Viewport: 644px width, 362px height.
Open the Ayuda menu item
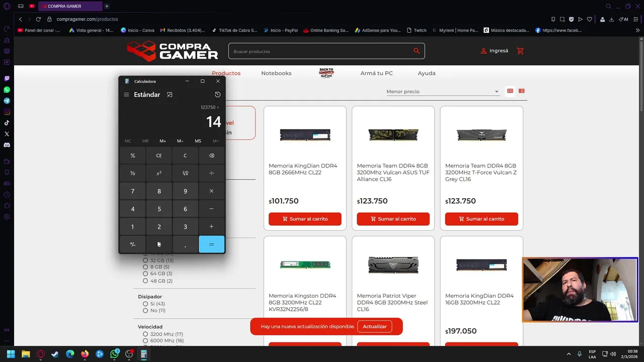(x=427, y=73)
